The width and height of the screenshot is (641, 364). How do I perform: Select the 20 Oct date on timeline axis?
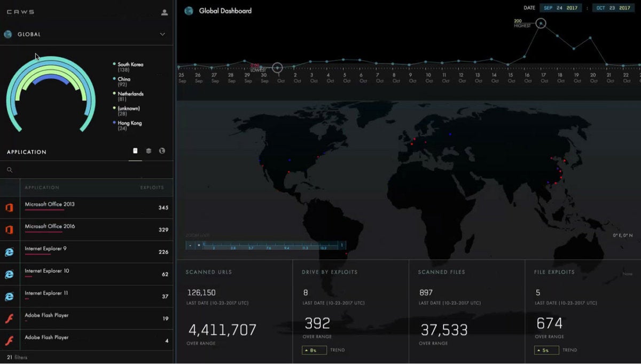(x=593, y=78)
